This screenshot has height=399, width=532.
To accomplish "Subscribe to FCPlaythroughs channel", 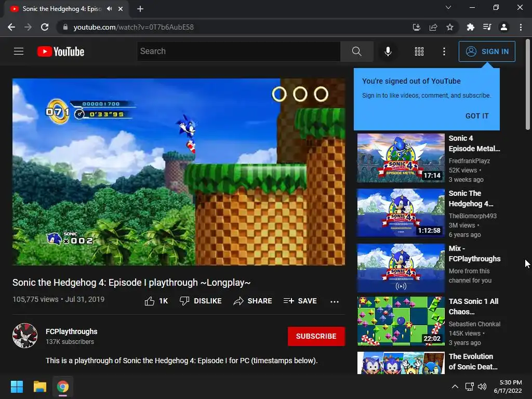I will (x=316, y=336).
